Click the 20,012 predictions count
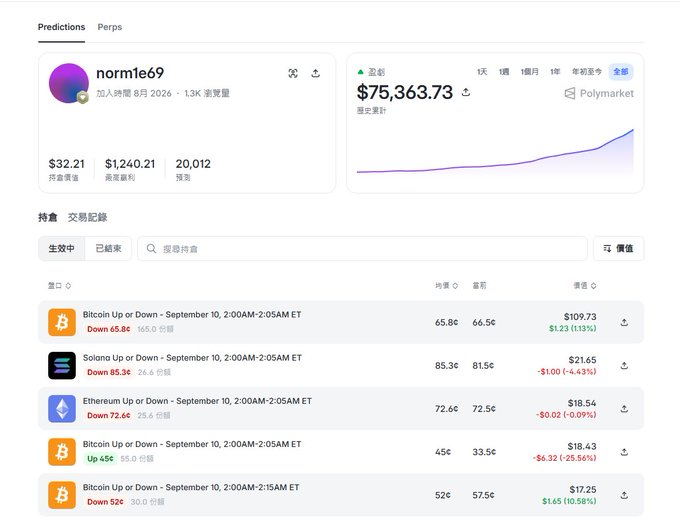The width and height of the screenshot is (680, 524). [193, 164]
